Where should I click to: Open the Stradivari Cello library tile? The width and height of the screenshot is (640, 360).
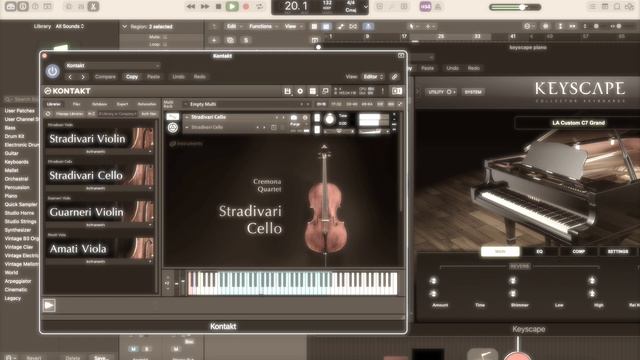click(100, 175)
